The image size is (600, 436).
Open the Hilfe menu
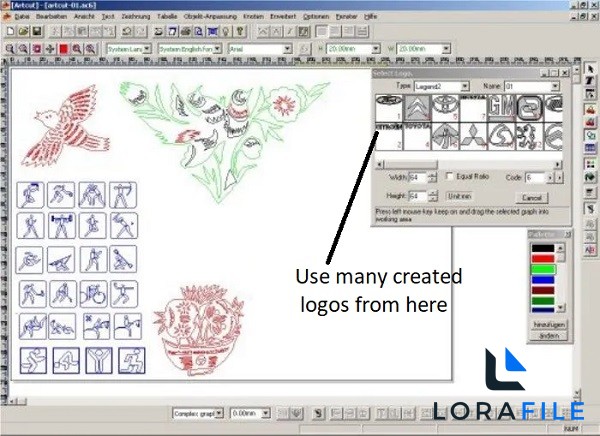[370, 17]
